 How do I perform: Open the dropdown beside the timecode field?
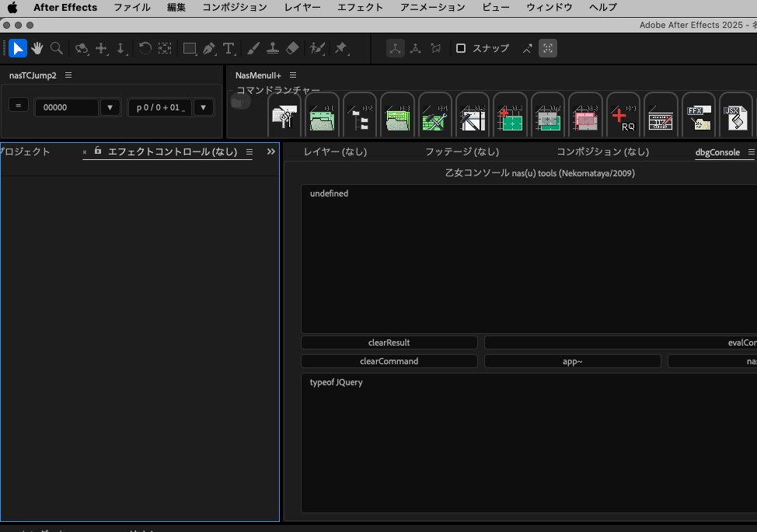click(204, 107)
